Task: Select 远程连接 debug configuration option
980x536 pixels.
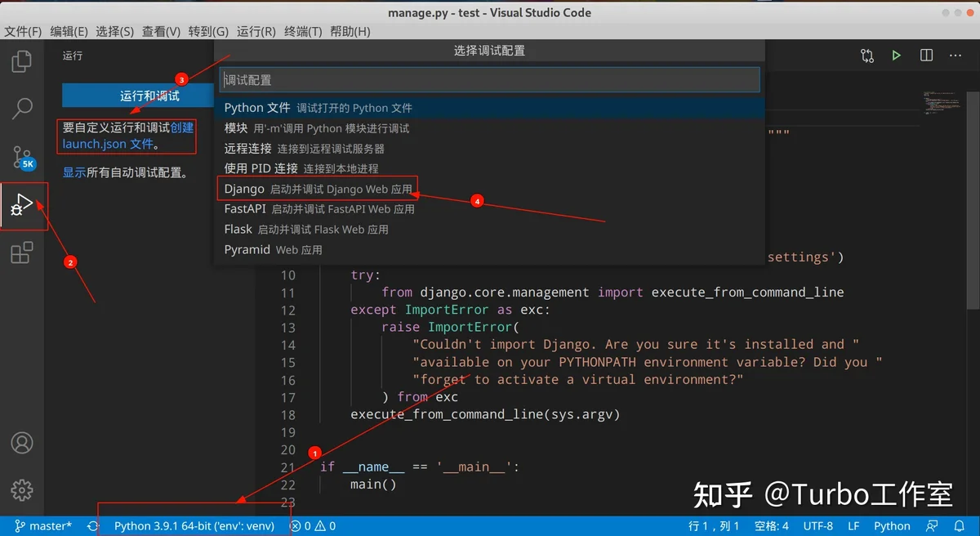Action: pos(490,149)
